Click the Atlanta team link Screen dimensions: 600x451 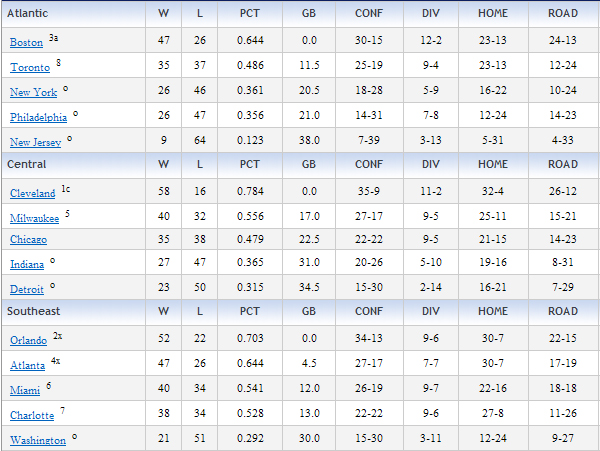pos(28,366)
